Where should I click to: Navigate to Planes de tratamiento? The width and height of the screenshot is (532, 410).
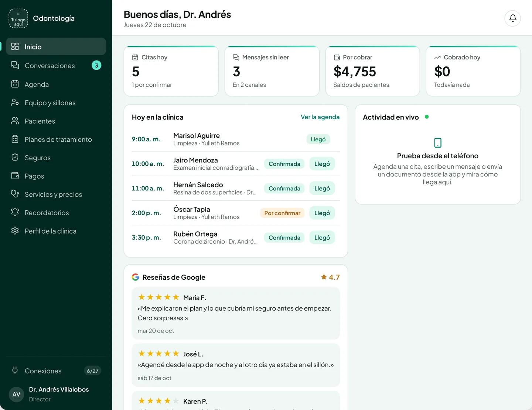pos(56,139)
